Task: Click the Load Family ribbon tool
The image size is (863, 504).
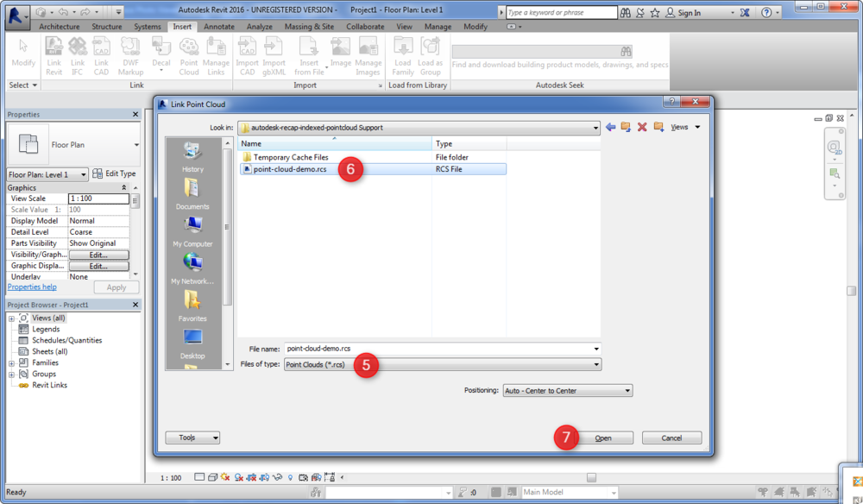Action: 403,55
